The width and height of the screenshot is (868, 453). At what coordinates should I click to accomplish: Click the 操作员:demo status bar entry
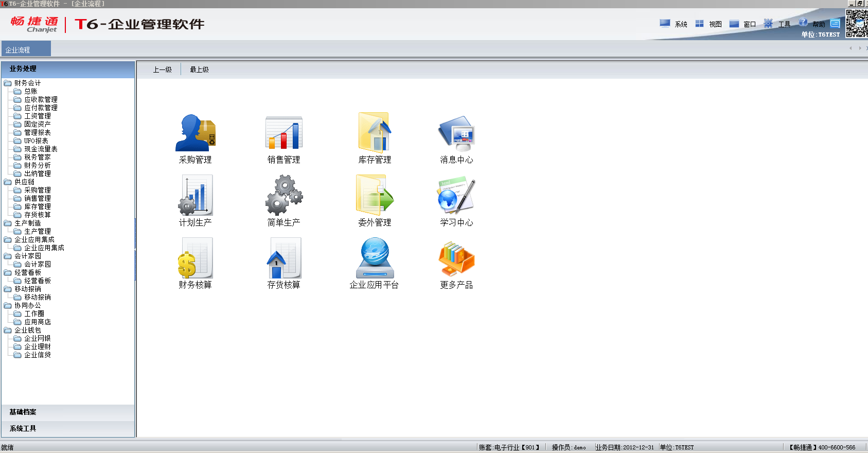tap(569, 447)
